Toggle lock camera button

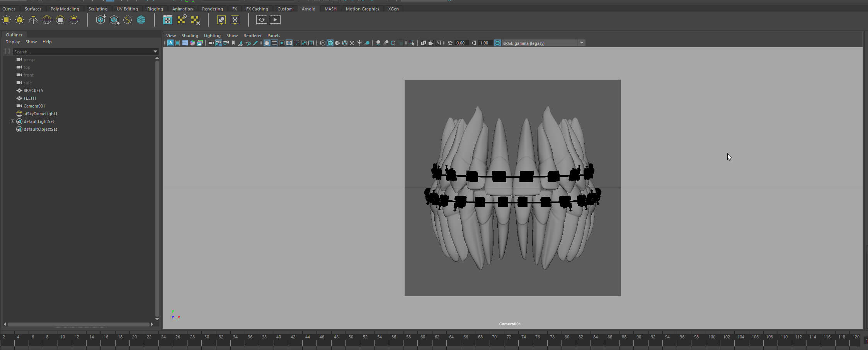219,43
